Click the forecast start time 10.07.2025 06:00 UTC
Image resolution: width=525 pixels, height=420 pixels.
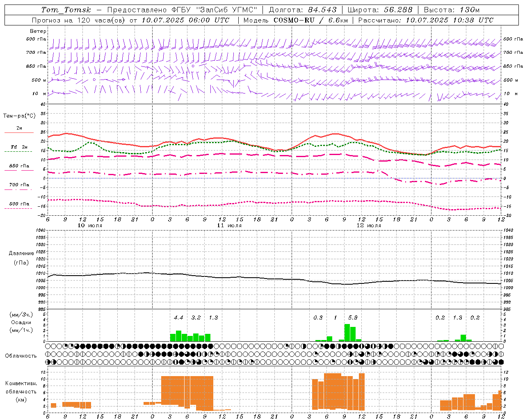pyautogui.click(x=185, y=20)
